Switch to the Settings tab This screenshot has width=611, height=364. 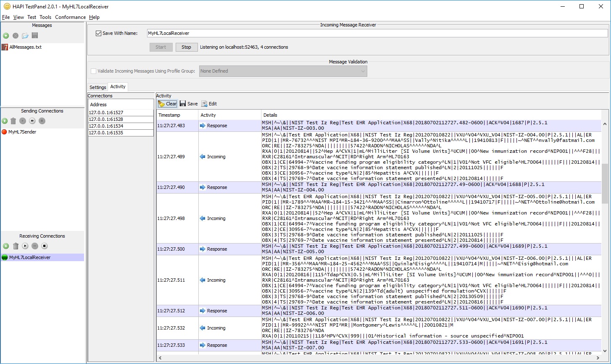[x=97, y=87]
